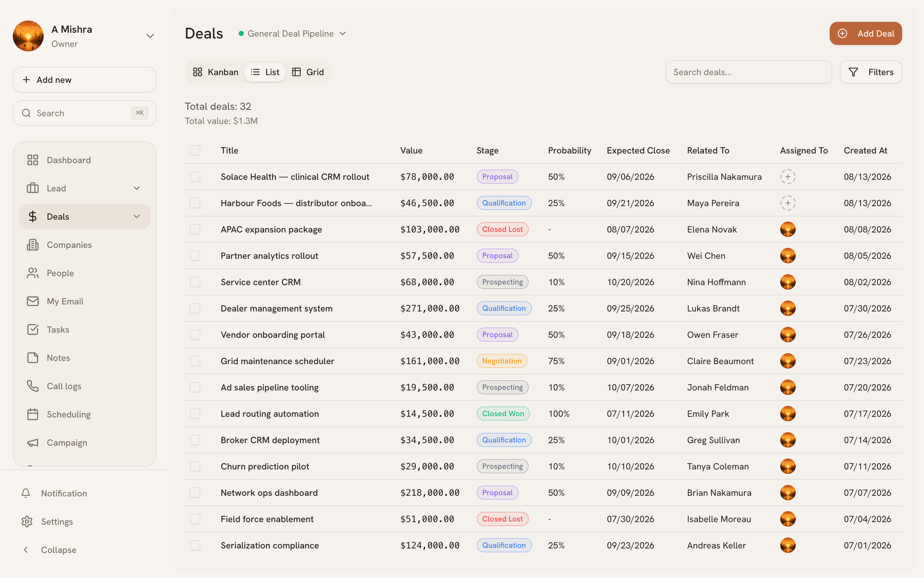Click the Add new button
The width and height of the screenshot is (924, 578).
point(85,80)
